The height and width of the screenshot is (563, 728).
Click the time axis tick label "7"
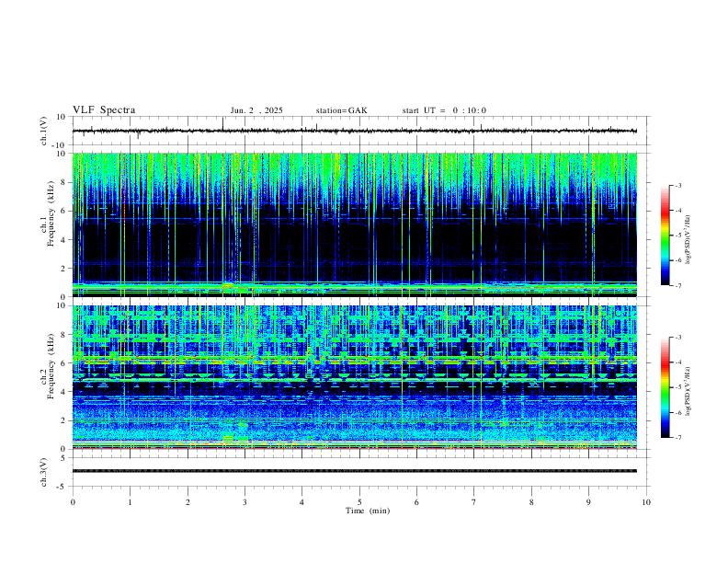click(474, 502)
